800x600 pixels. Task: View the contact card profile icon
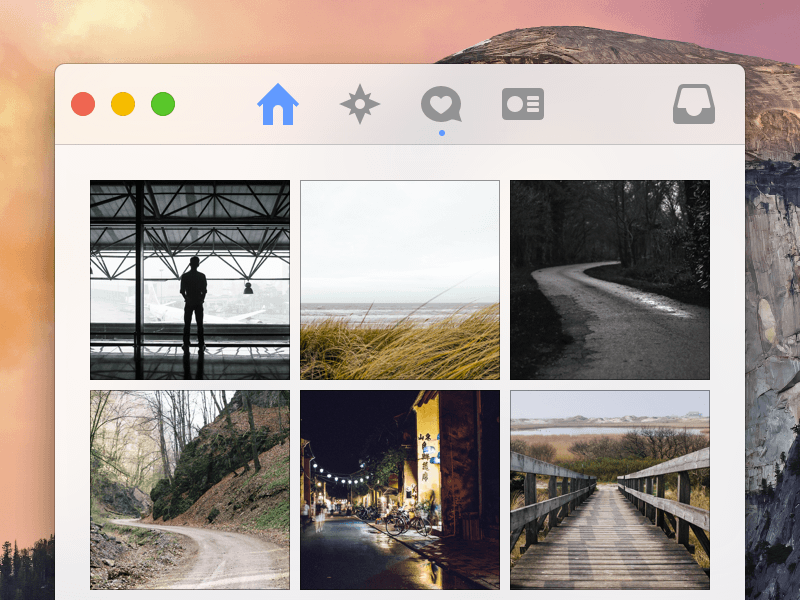522,103
